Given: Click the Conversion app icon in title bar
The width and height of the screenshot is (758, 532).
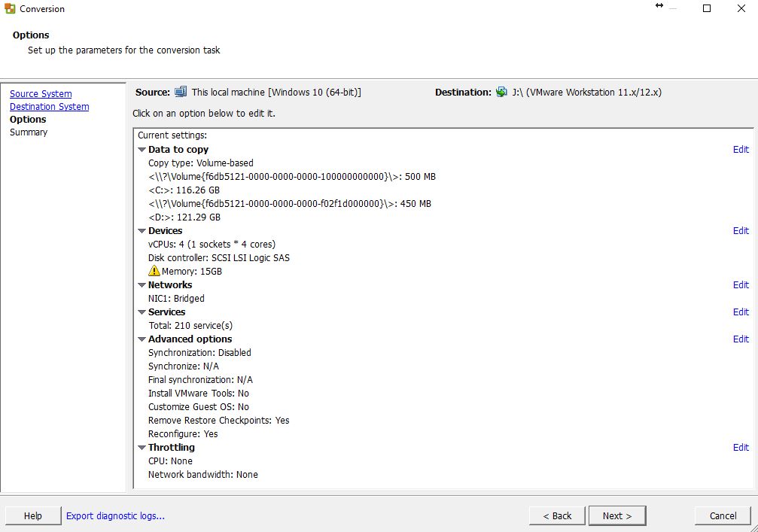Looking at the screenshot, I should pyautogui.click(x=10, y=8).
